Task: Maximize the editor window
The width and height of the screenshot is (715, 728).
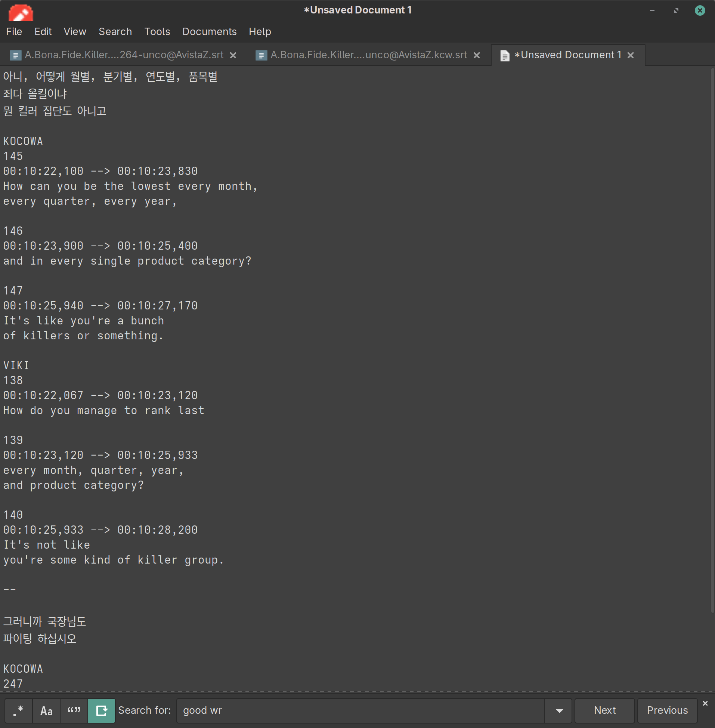Action: [676, 10]
